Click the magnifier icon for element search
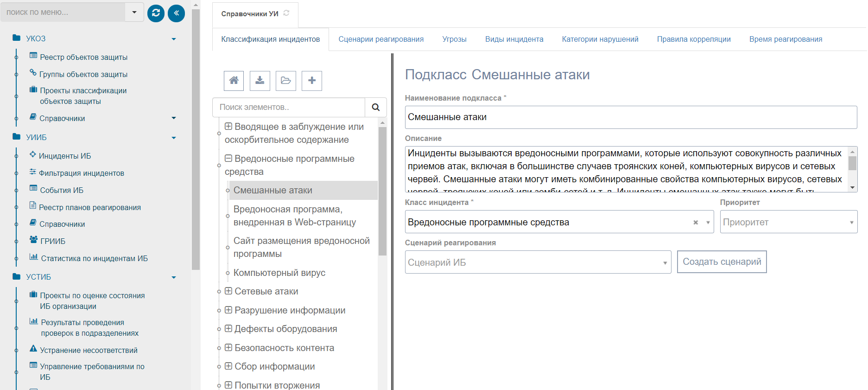 click(x=375, y=107)
